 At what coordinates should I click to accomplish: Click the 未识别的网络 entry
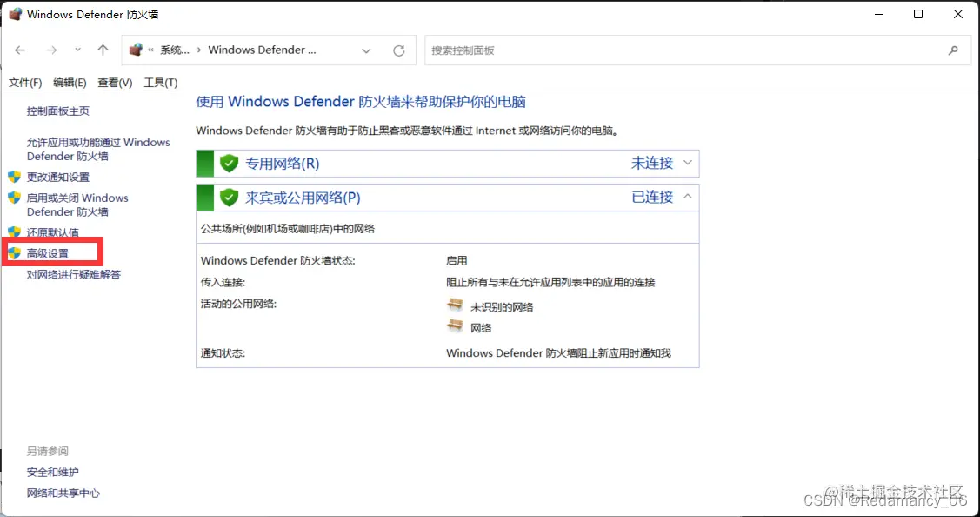502,306
